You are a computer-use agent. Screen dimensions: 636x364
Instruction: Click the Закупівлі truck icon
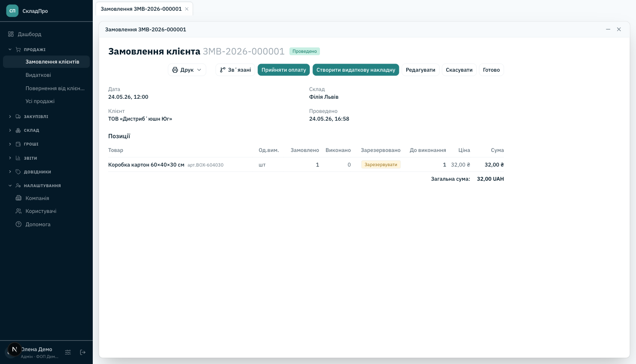pyautogui.click(x=18, y=116)
